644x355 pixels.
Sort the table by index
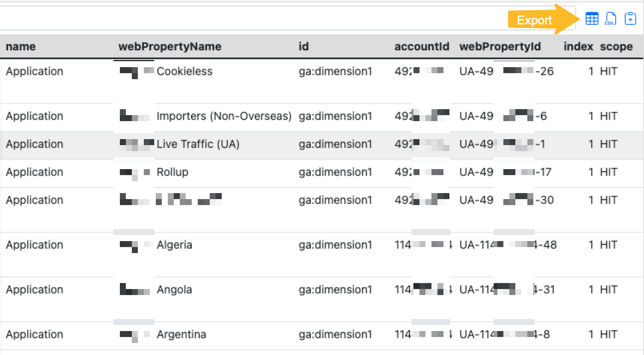[x=578, y=46]
